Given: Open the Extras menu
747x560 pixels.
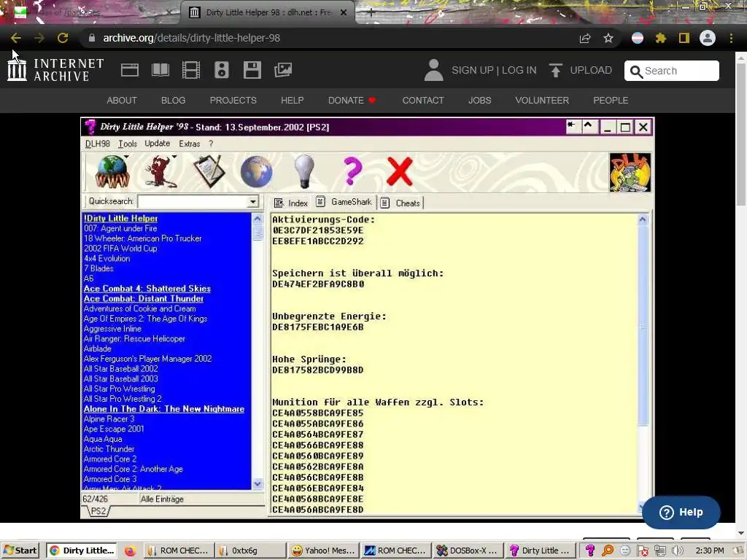Looking at the screenshot, I should point(190,144).
